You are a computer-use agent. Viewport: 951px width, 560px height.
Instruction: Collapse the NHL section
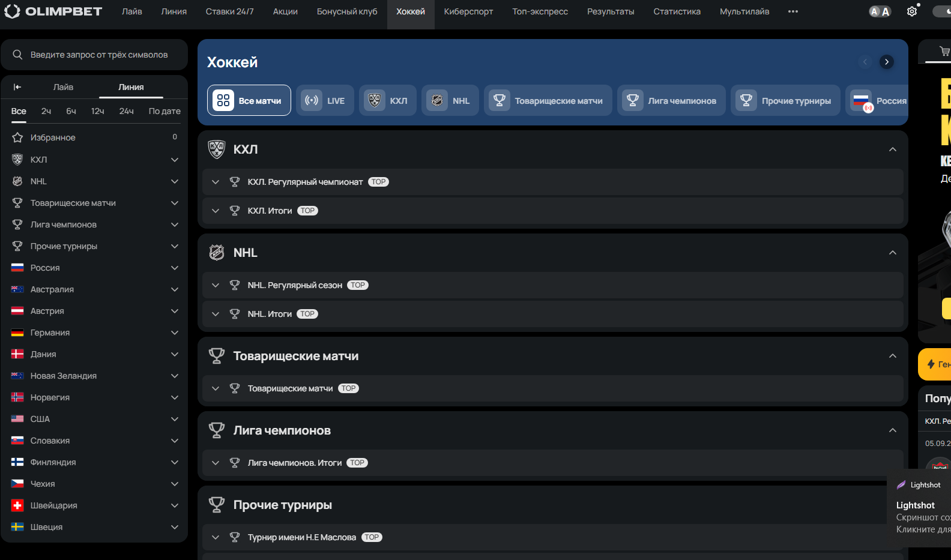point(893,253)
